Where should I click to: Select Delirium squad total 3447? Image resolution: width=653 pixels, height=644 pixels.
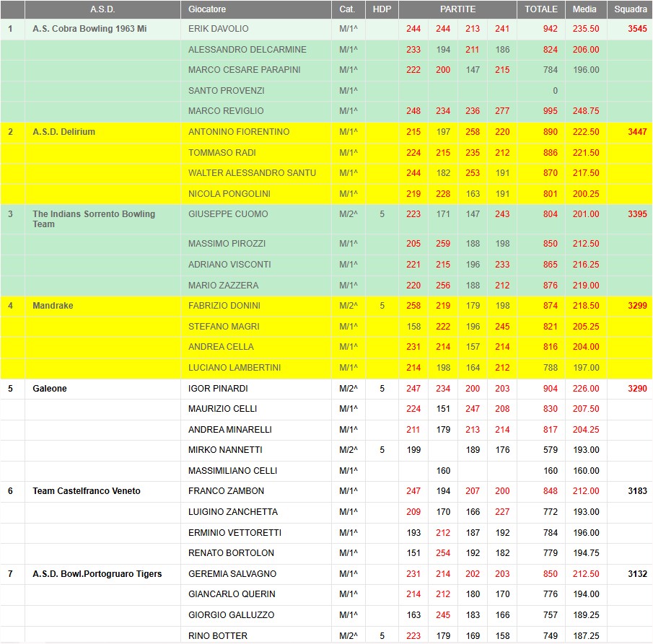click(637, 132)
